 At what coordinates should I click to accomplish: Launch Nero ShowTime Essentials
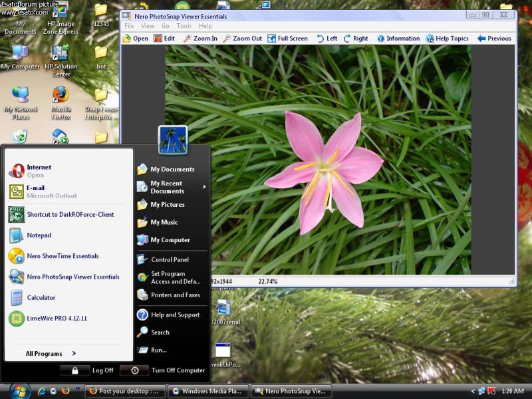pyautogui.click(x=66, y=256)
